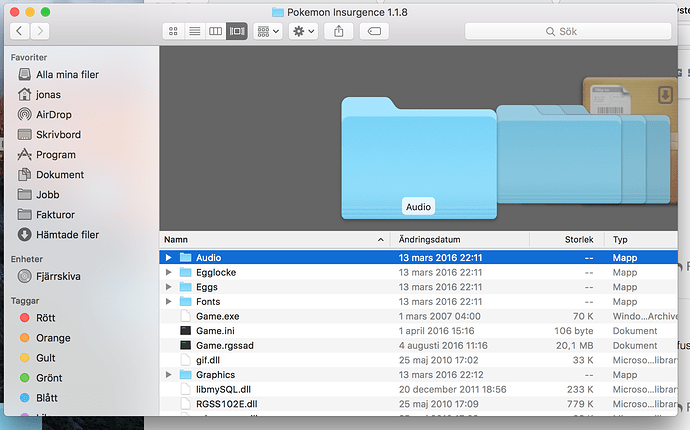Select the libmySQL.dll file
The image size is (690, 430).
coord(418,389)
